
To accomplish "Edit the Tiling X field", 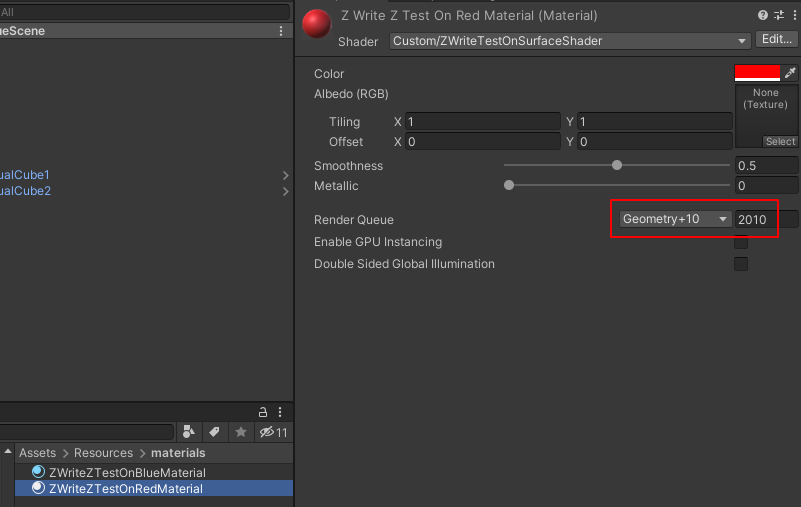I will (482, 122).
